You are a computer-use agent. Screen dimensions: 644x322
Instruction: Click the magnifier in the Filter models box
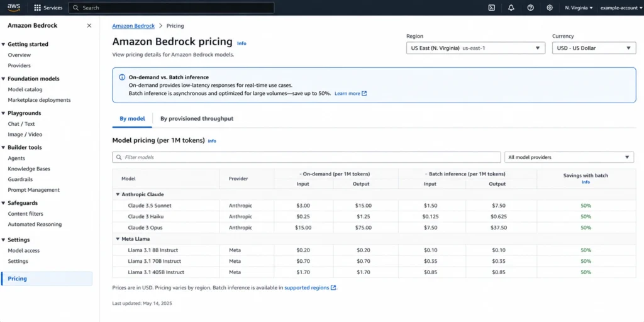click(x=119, y=157)
